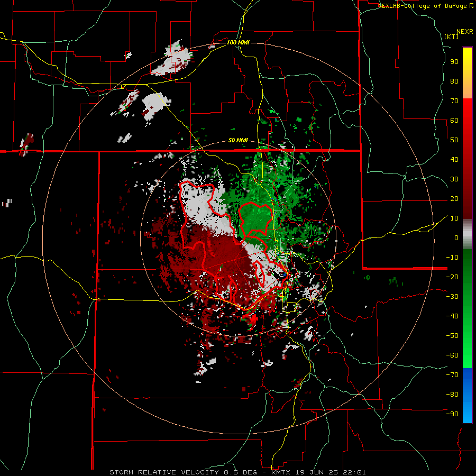This screenshot has width=476, height=476.
Task: Click the -90 value on velocity scale
Action: click(x=452, y=414)
